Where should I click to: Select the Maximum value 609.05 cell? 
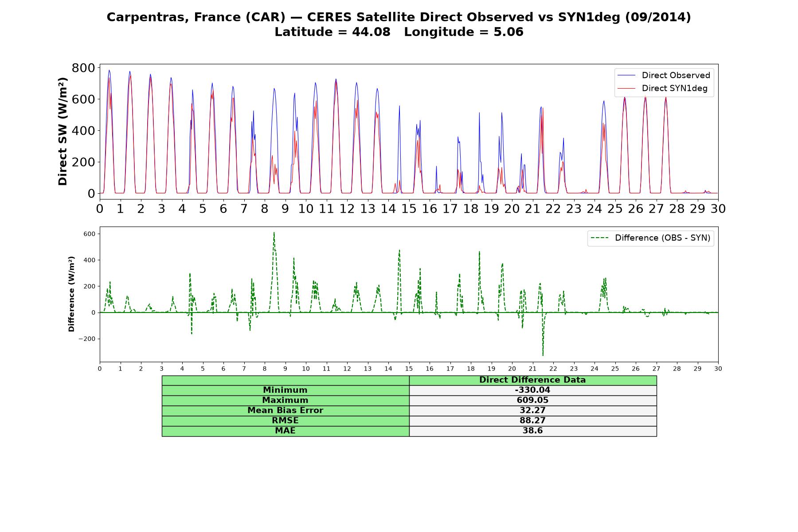533,400
